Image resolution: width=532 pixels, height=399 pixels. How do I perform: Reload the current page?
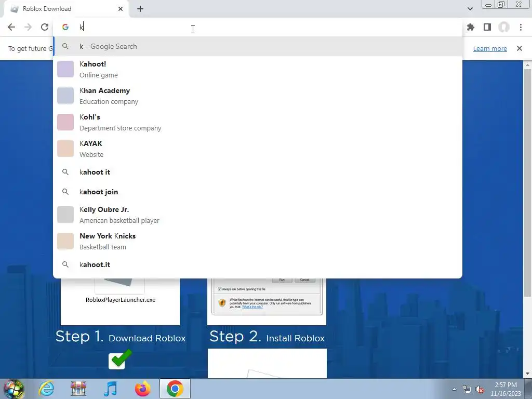[x=45, y=27]
